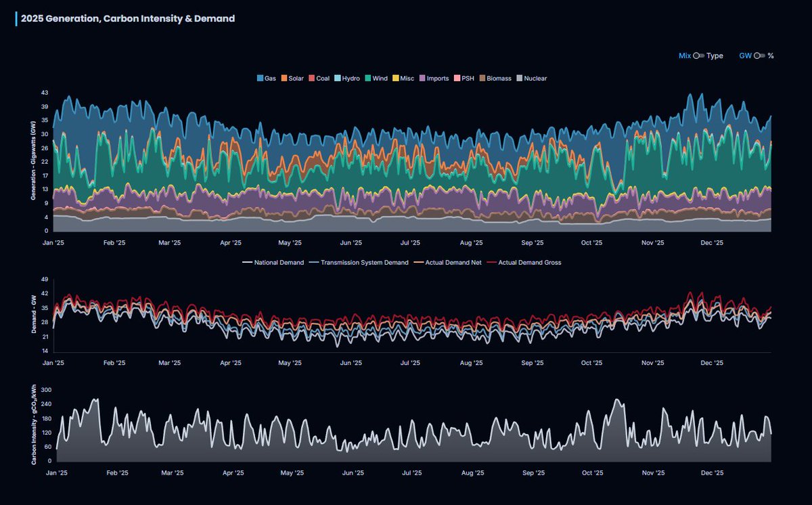The height and width of the screenshot is (505, 812).
Task: Toggle the Coal legend entry
Action: pos(319,79)
